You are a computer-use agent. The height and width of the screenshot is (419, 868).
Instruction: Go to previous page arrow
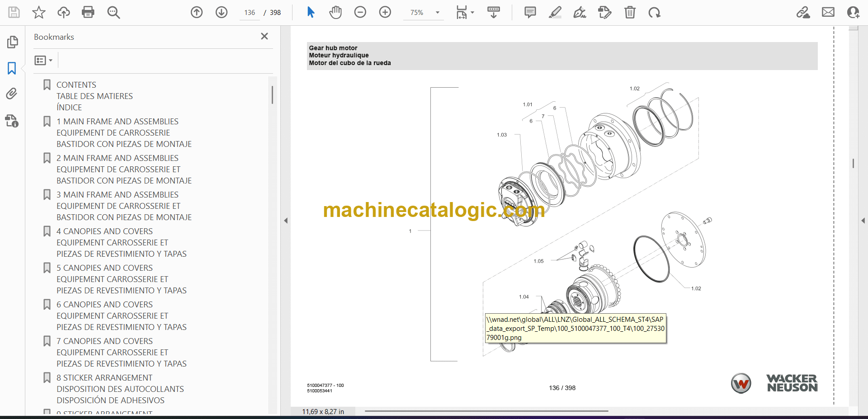197,12
